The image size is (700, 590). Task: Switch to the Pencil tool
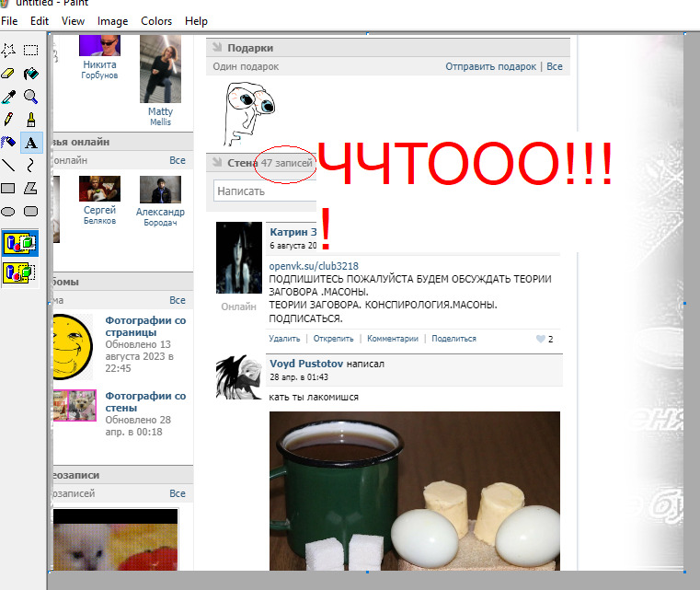8,120
